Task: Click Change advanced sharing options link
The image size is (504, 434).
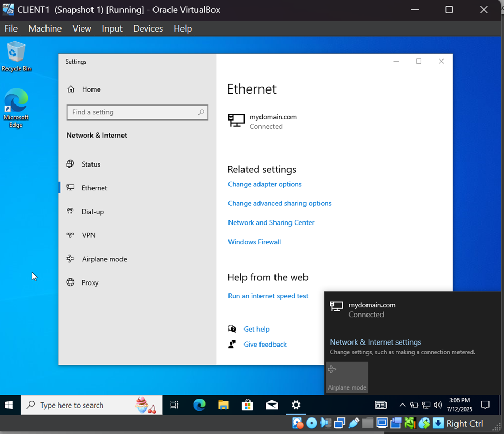Action: pos(279,203)
